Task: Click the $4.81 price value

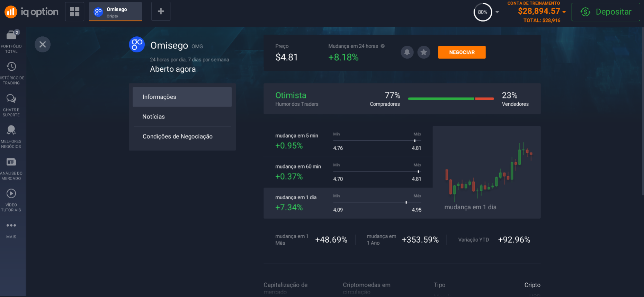Action: (286, 57)
